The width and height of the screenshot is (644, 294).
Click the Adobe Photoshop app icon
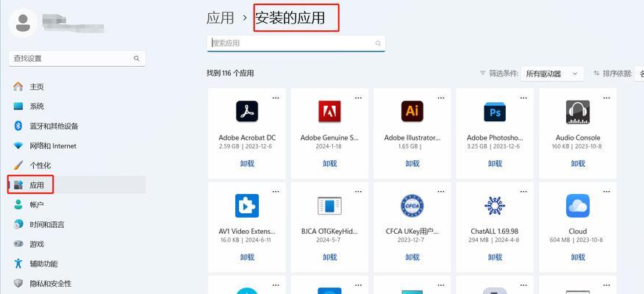click(495, 112)
